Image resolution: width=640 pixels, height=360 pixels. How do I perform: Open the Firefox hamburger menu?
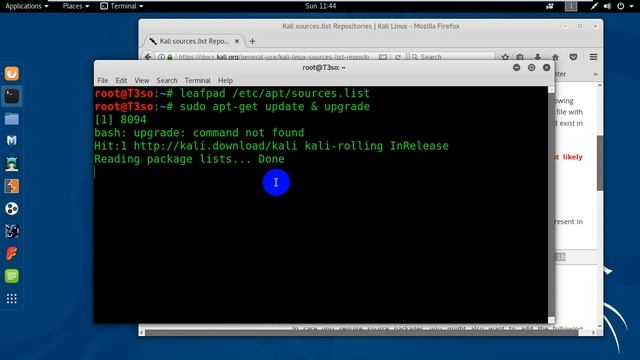point(593,57)
